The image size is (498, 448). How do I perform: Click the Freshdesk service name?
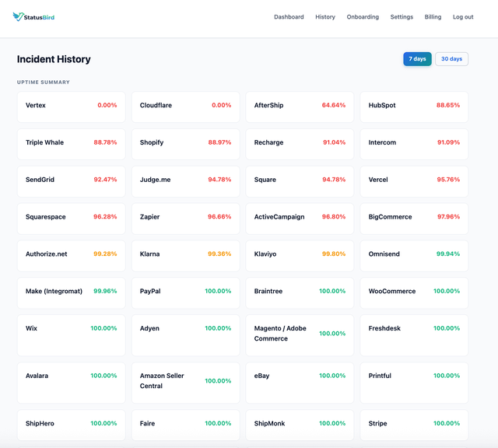(x=384, y=328)
